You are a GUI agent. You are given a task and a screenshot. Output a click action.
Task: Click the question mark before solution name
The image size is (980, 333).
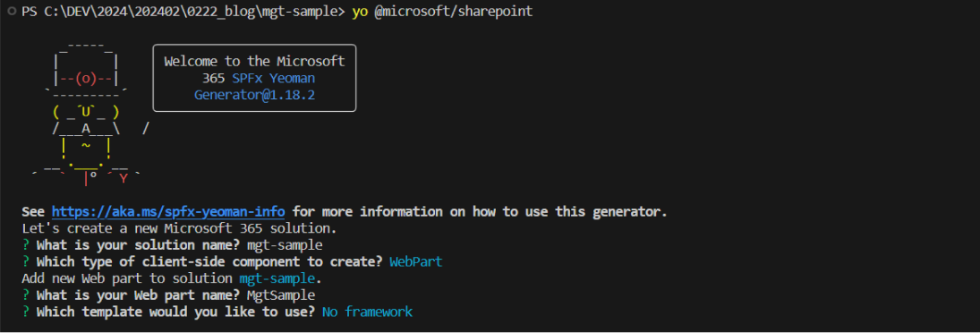tap(25, 245)
